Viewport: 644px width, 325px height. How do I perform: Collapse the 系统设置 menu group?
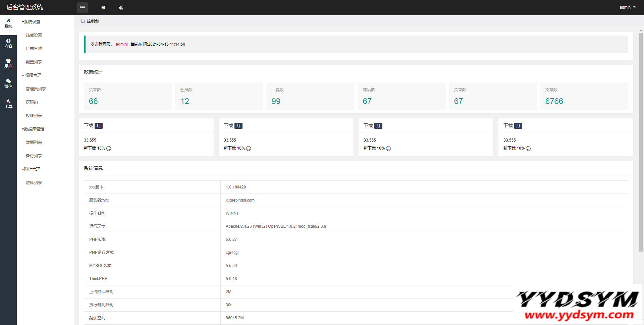click(31, 22)
